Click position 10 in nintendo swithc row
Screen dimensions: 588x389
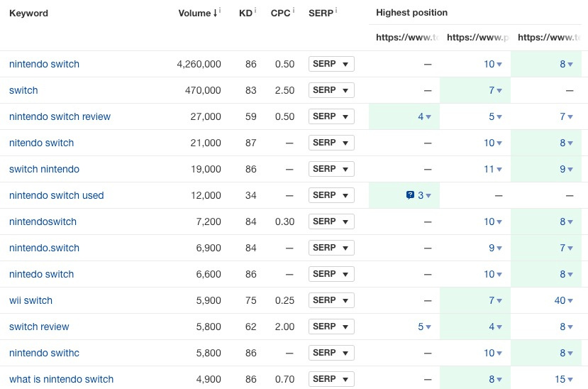click(x=492, y=353)
